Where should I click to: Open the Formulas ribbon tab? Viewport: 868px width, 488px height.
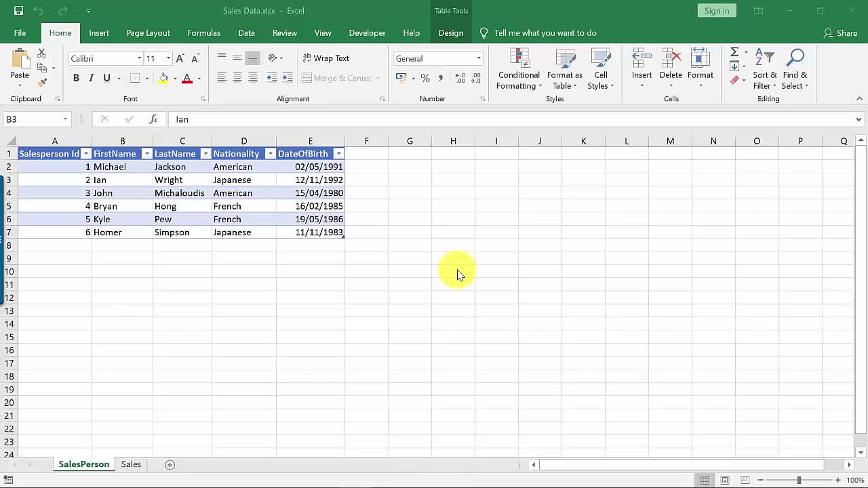[x=203, y=33]
